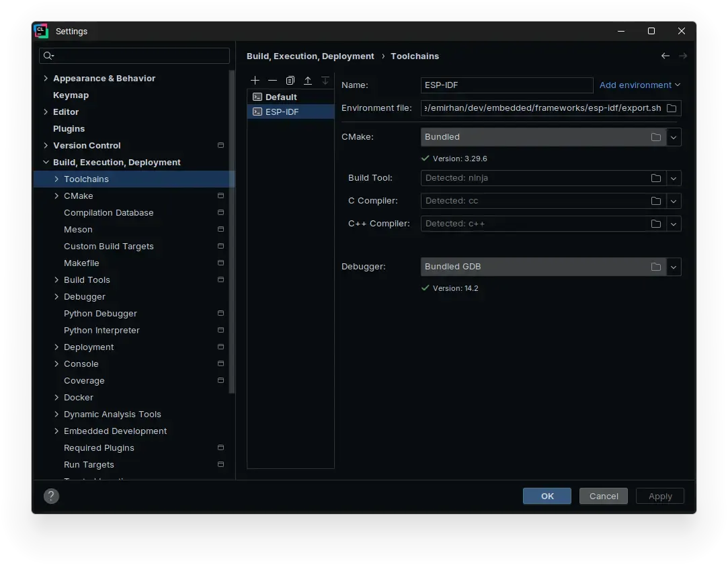Click project-level icon beside Run Targets
This screenshot has height=565, width=728.
point(220,464)
